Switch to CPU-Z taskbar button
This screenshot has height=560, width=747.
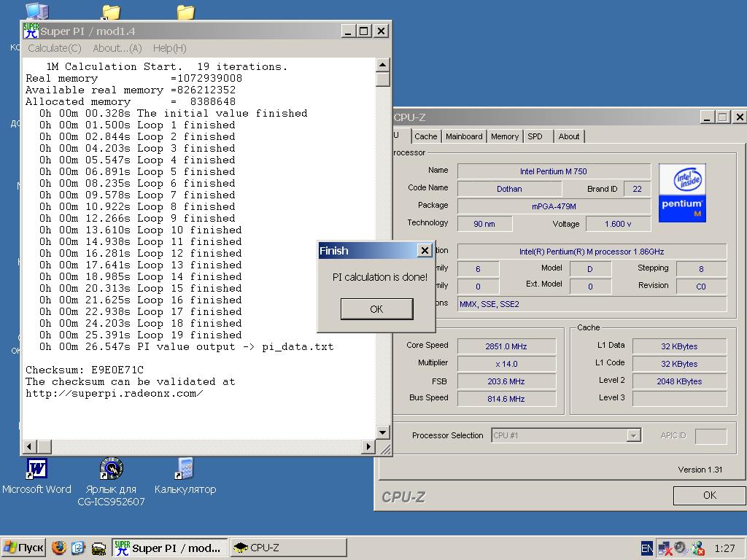click(x=289, y=548)
